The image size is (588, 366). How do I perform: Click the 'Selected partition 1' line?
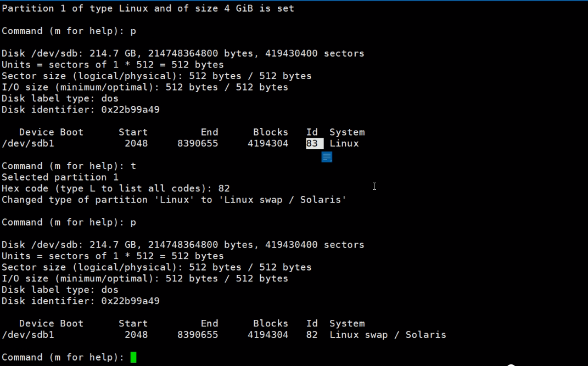point(60,177)
